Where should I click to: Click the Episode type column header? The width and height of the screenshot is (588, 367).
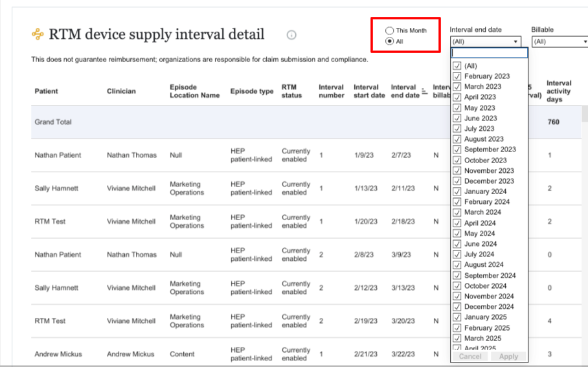pyautogui.click(x=252, y=91)
